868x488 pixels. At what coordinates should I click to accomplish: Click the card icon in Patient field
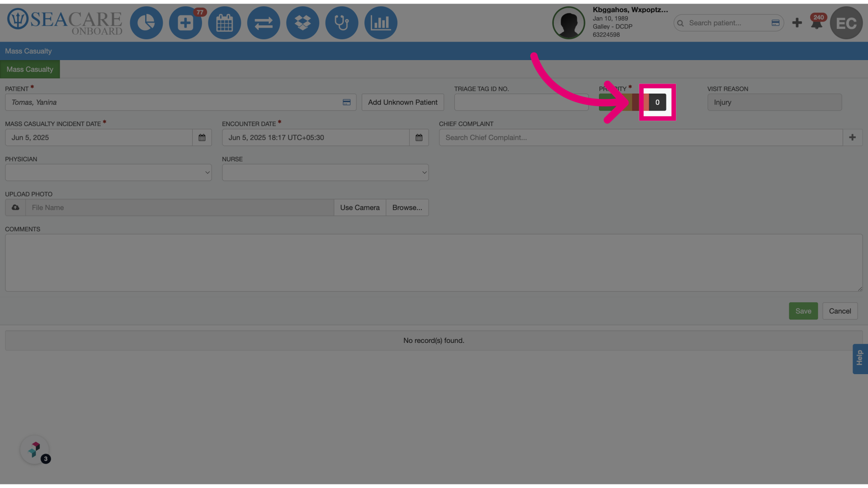click(x=347, y=103)
